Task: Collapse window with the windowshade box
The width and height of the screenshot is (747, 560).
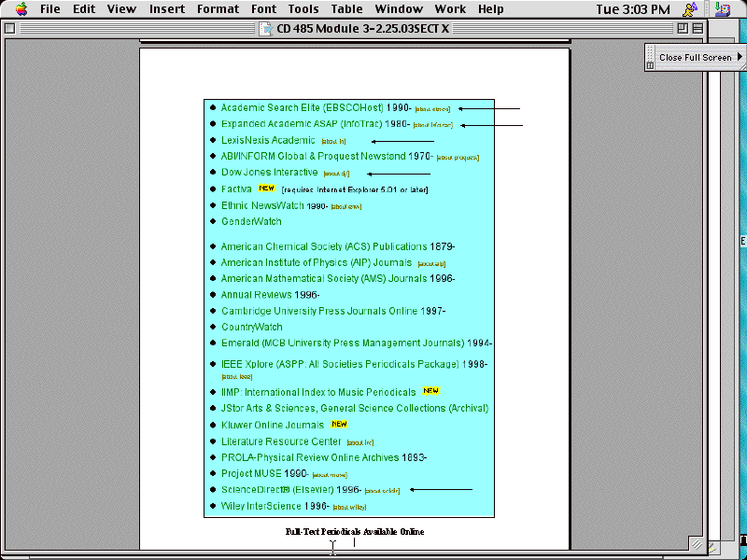Action: 698,29
